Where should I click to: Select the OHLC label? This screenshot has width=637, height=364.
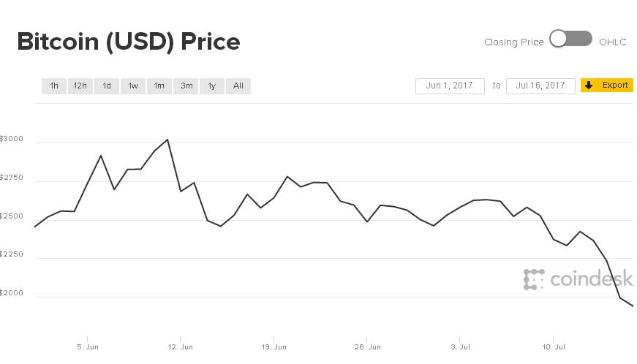pos(613,42)
